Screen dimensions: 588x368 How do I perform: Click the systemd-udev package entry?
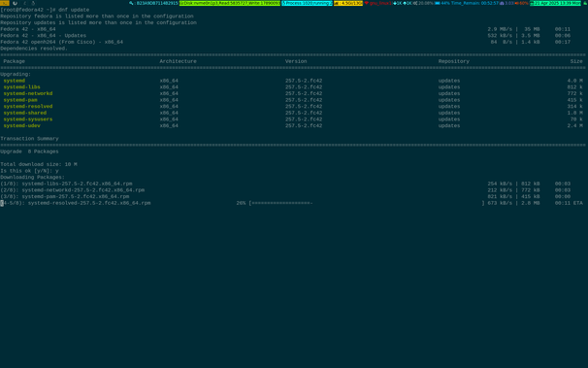tap(21, 125)
